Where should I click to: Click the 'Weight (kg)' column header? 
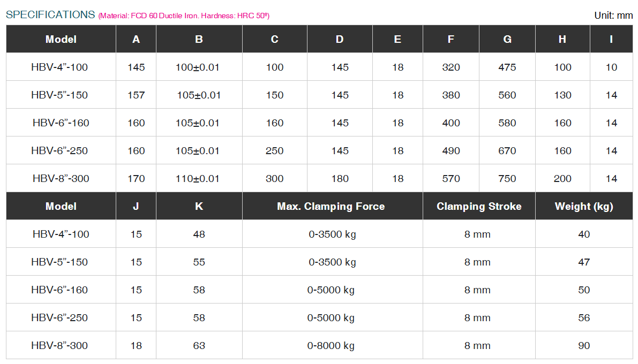coord(583,206)
